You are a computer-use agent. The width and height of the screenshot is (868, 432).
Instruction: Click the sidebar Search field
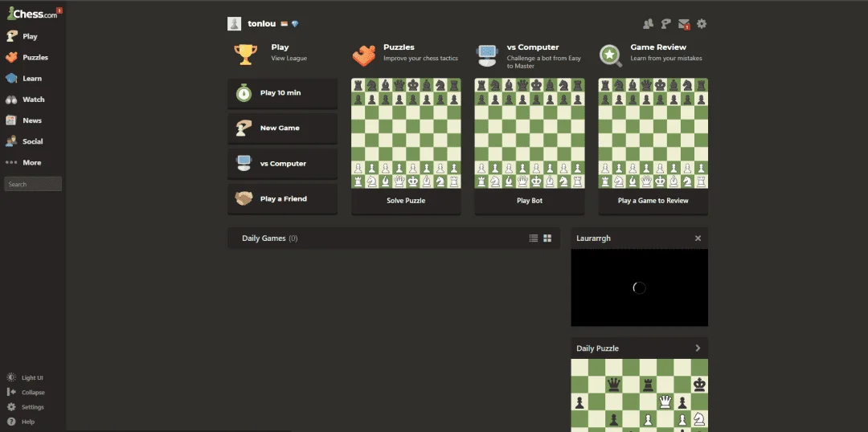[33, 184]
